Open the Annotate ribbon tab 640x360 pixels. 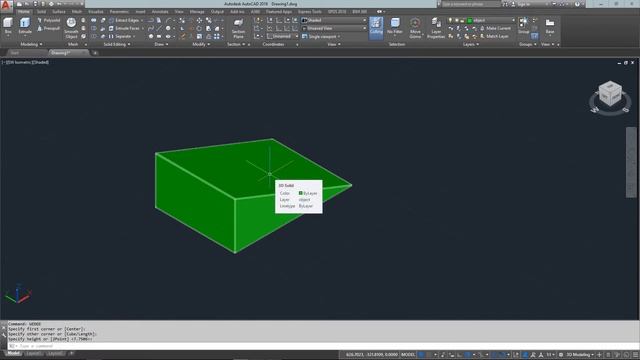point(160,12)
